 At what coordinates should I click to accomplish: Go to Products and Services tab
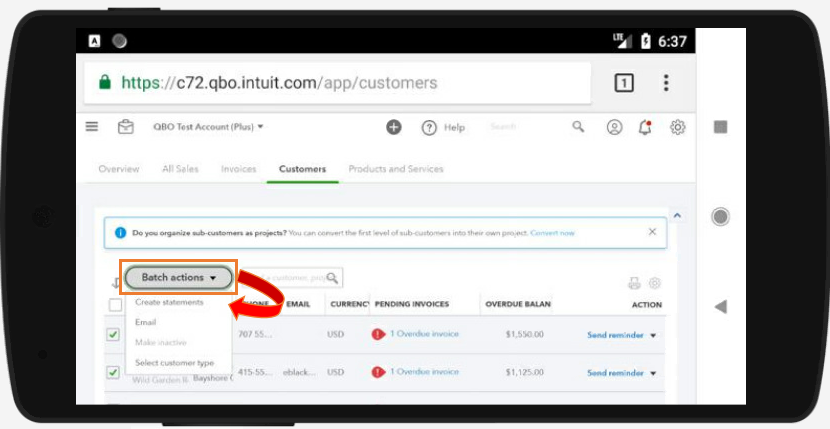click(396, 169)
